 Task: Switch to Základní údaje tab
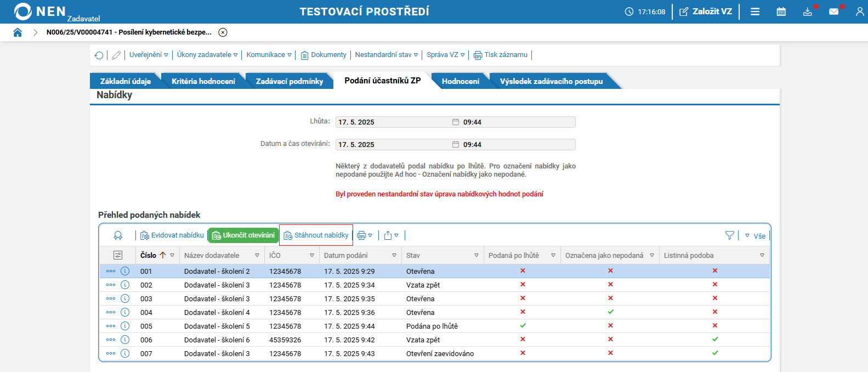point(126,81)
